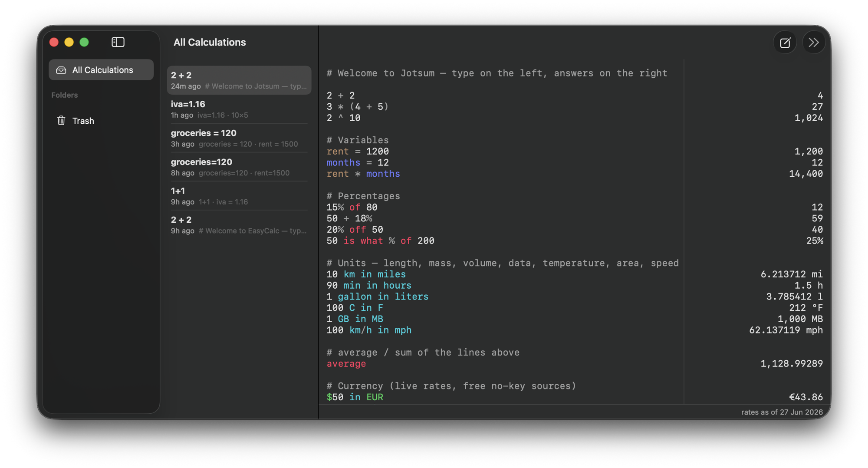
Task: Click the result 40
Action: coord(818,229)
